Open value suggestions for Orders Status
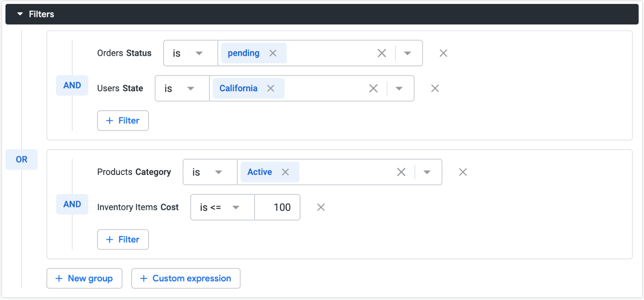 (408, 53)
